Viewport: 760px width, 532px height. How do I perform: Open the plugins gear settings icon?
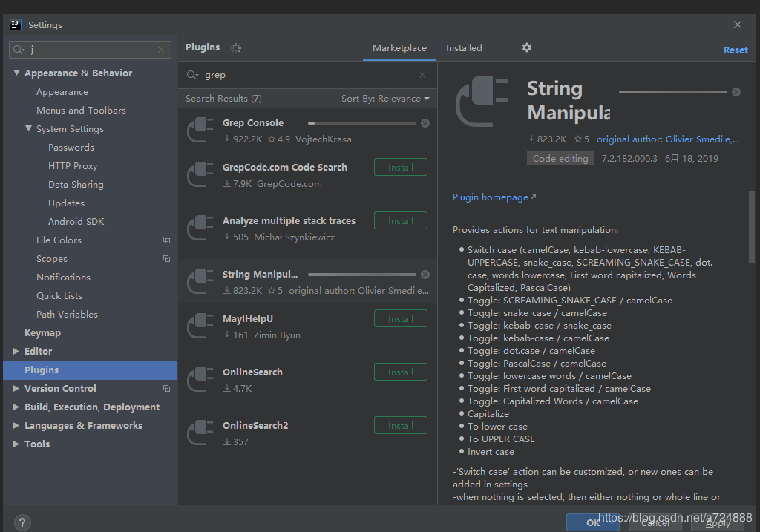pos(527,47)
